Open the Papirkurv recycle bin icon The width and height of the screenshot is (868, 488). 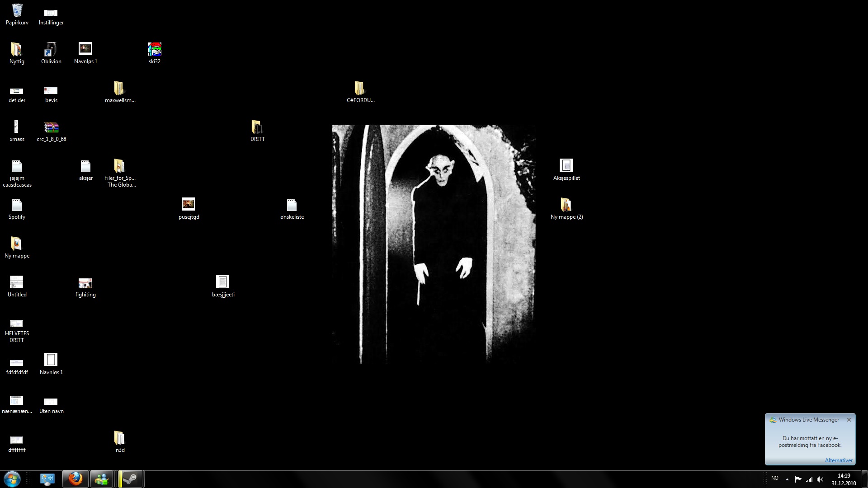17,14
